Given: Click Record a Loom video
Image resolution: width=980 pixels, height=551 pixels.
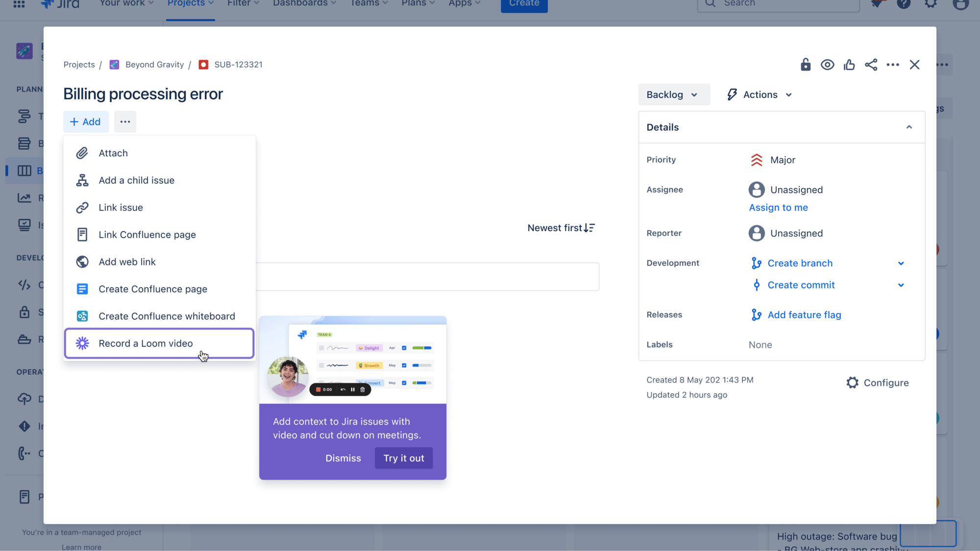Looking at the screenshot, I should 146,343.
